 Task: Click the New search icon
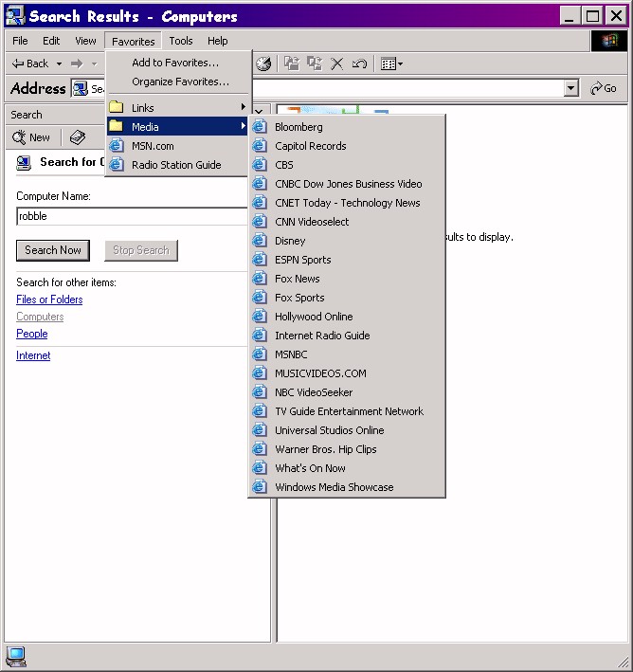(31, 137)
